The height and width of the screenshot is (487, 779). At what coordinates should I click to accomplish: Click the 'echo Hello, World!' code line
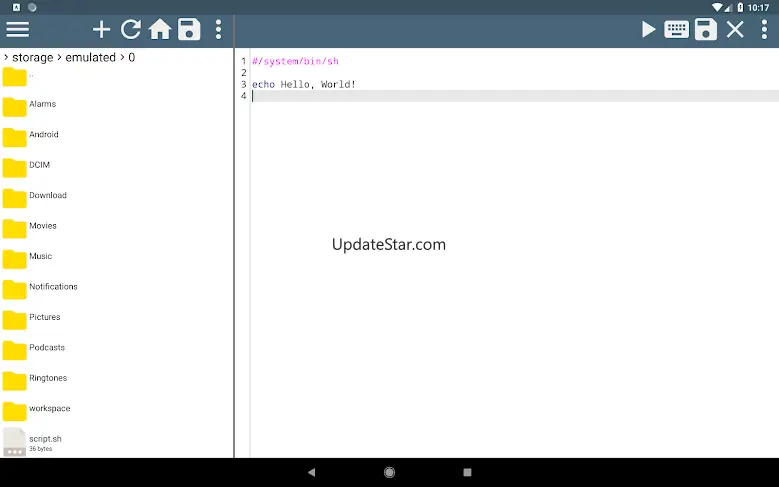point(304,84)
